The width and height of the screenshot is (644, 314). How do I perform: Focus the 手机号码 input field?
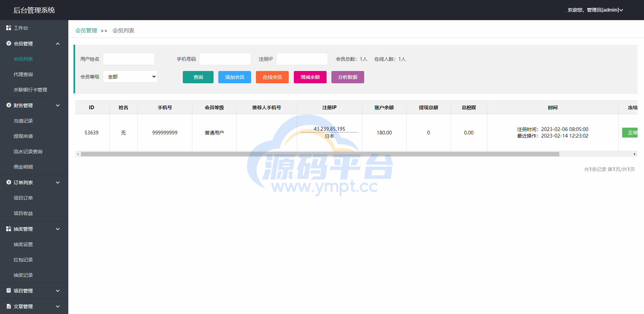point(225,59)
